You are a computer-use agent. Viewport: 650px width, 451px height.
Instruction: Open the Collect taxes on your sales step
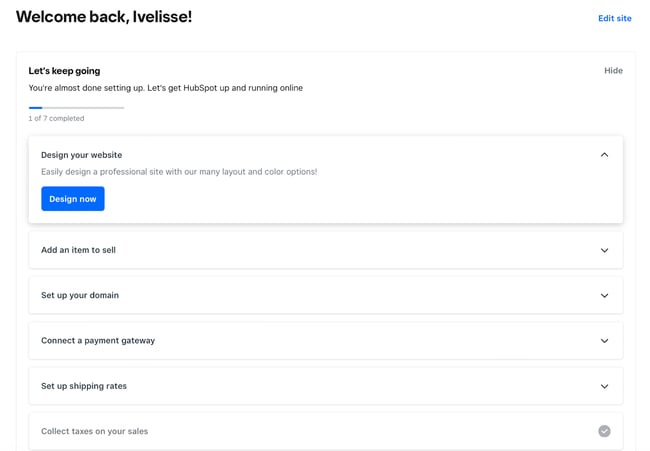[x=94, y=431]
